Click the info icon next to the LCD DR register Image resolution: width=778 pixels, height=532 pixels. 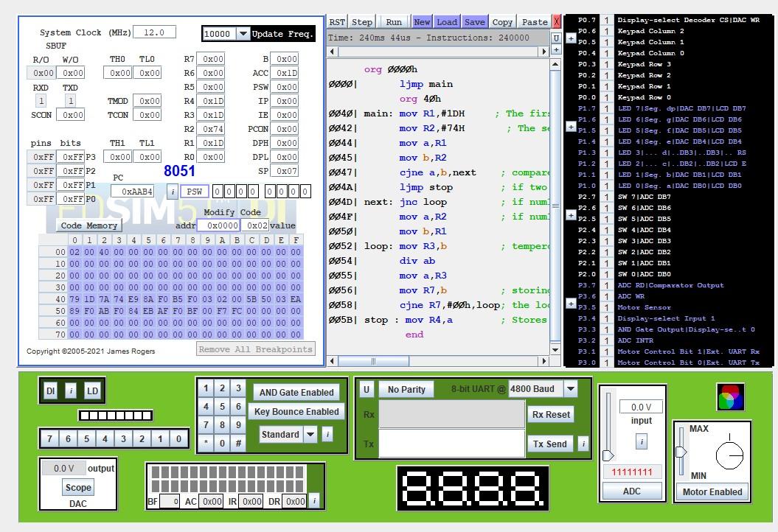pos(314,500)
